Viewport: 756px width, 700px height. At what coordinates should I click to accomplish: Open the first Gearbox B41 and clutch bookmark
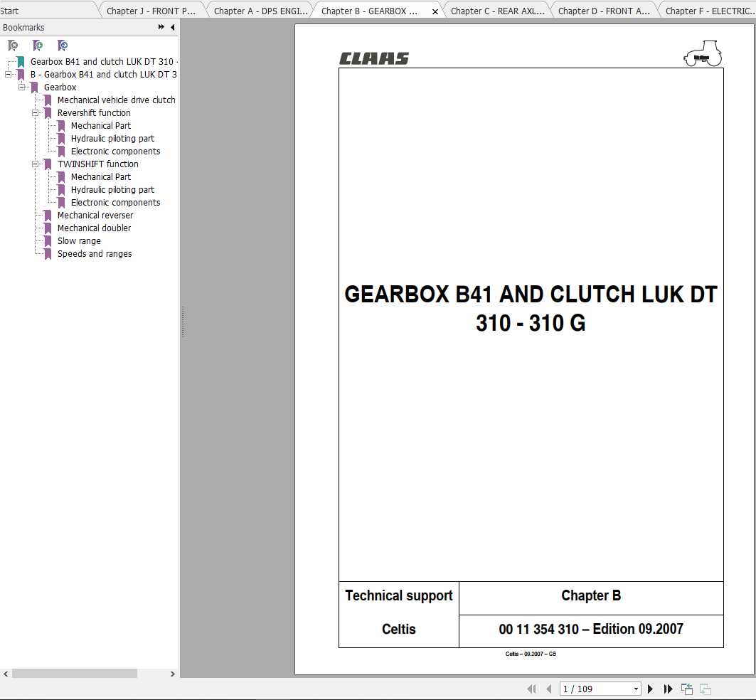(x=104, y=62)
